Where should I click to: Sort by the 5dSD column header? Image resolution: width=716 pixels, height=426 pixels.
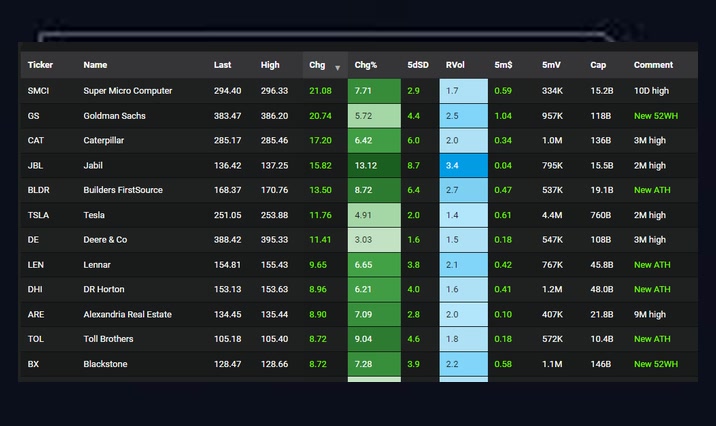(x=418, y=65)
